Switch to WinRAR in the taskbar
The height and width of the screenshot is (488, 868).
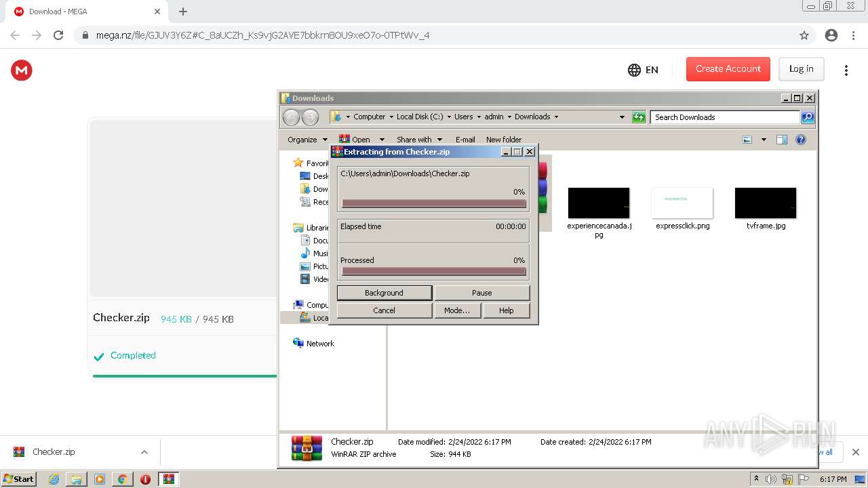point(168,479)
